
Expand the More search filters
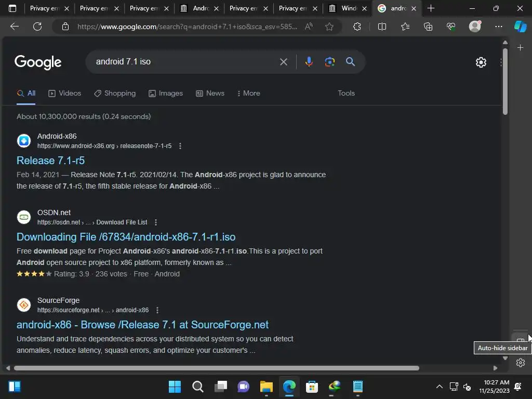[x=248, y=94]
